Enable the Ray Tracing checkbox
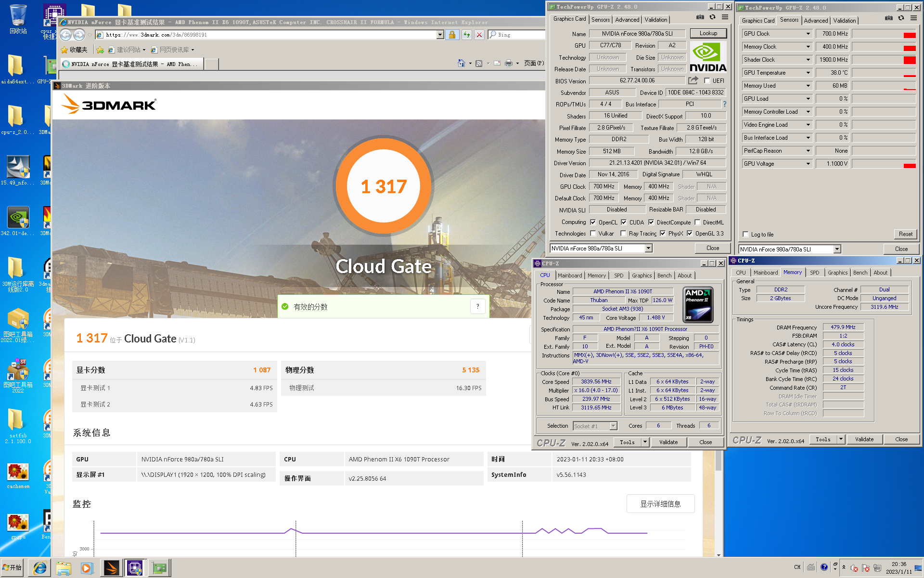The height and width of the screenshot is (578, 924). [623, 233]
